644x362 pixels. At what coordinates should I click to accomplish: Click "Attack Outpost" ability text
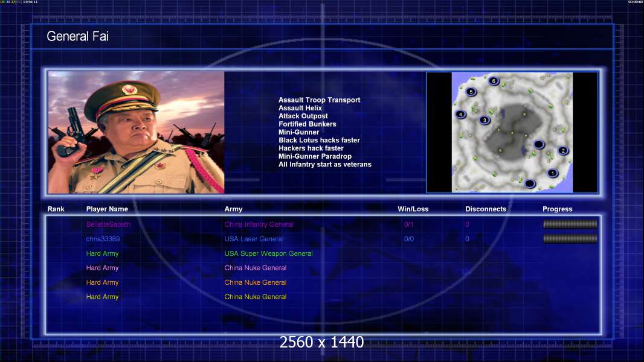(x=303, y=116)
